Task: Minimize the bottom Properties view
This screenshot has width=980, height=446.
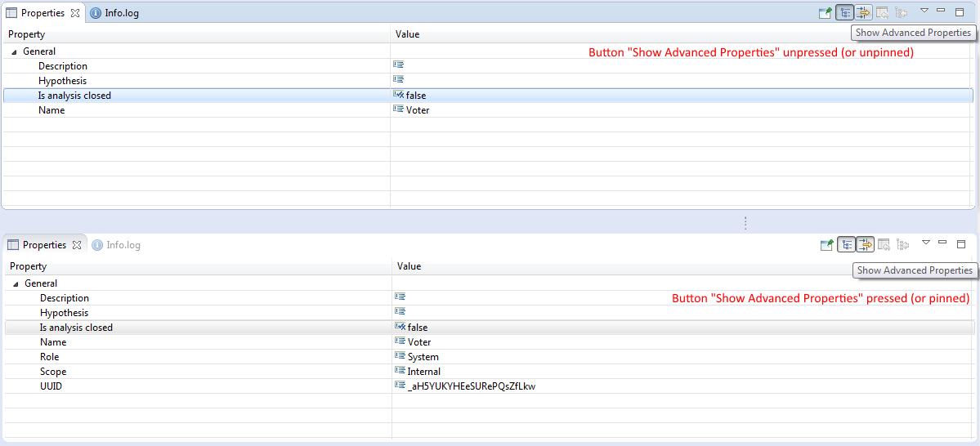Action: pyautogui.click(x=942, y=243)
